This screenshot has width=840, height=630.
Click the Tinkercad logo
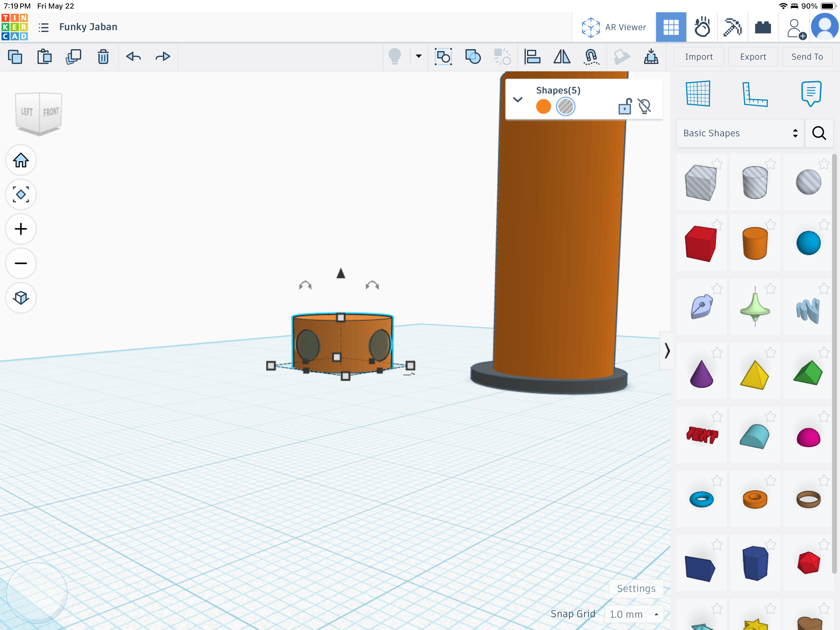(x=14, y=27)
